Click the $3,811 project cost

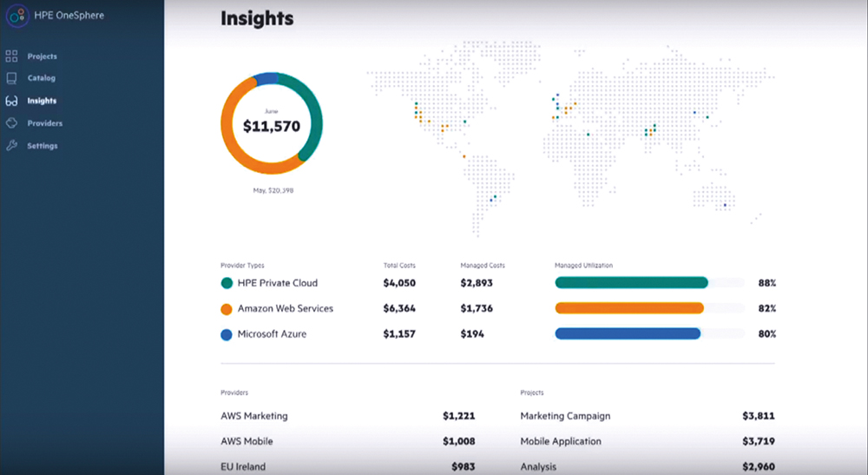coord(759,416)
